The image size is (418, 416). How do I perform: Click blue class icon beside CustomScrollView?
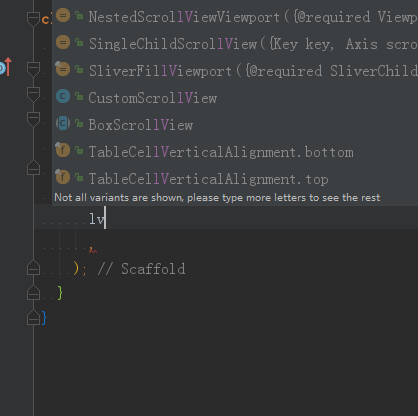pos(63,96)
